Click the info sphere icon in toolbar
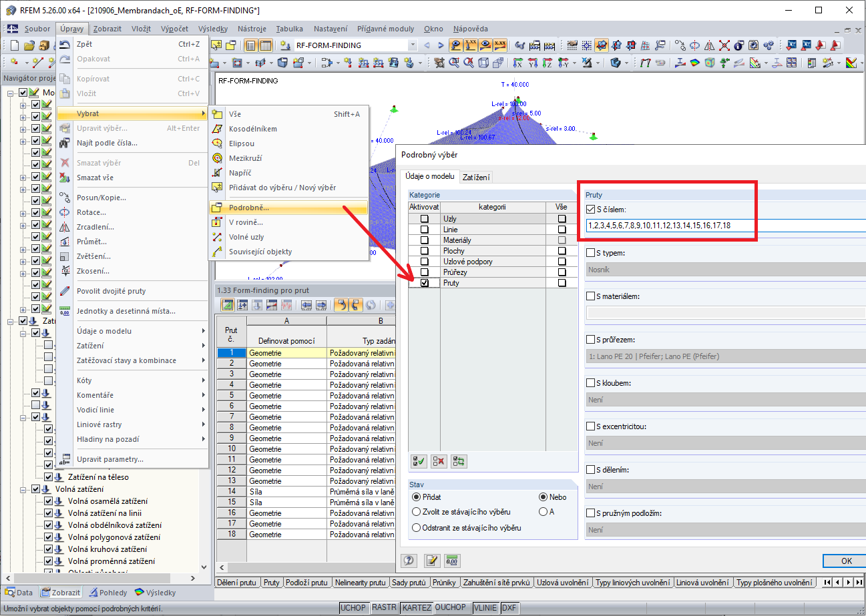 point(738,45)
